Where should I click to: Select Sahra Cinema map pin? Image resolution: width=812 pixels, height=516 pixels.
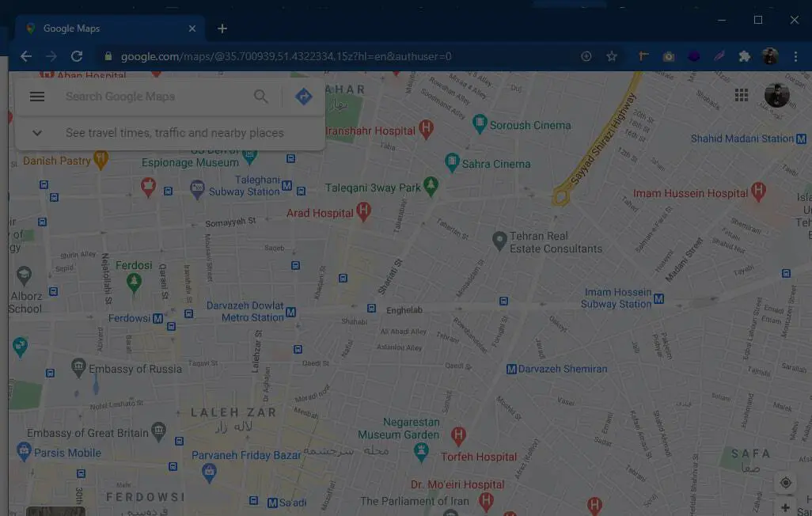[452, 162]
